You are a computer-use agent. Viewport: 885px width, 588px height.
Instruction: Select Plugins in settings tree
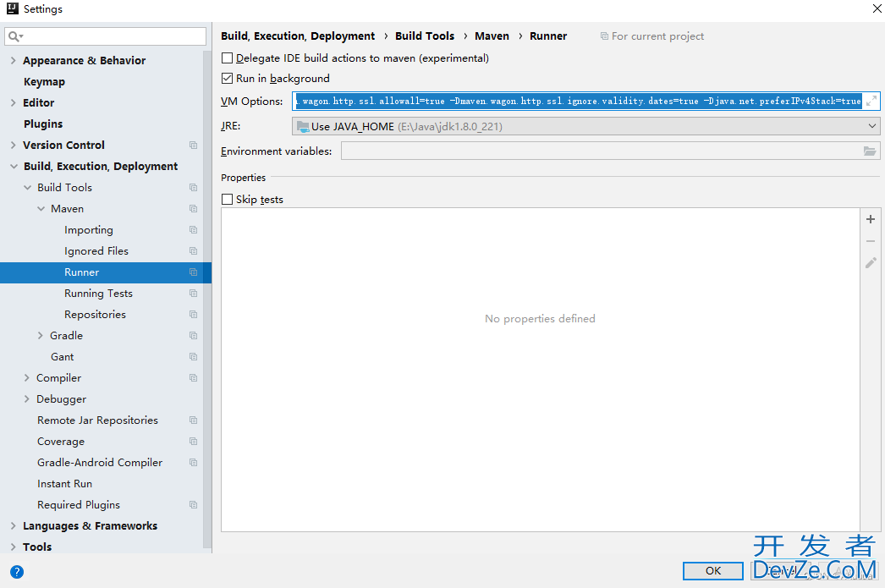[43, 124]
